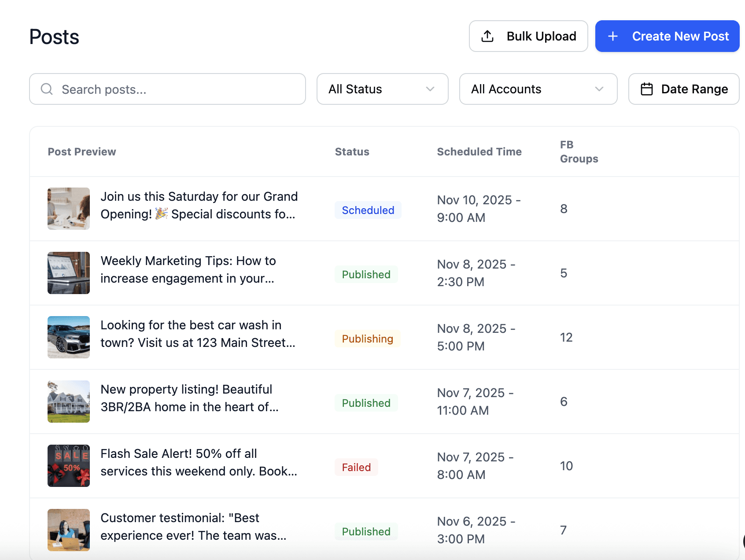Select the car wash post thumbnail

(x=69, y=337)
